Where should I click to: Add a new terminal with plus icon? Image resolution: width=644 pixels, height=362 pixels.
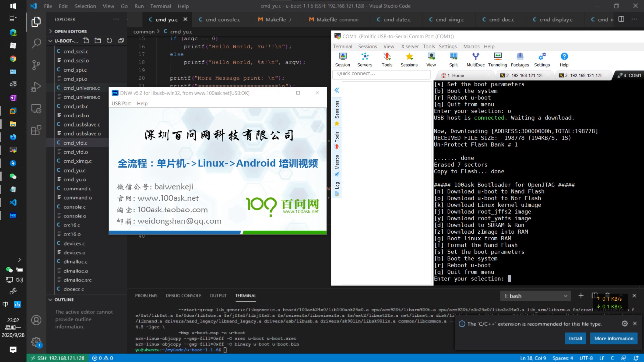581,296
